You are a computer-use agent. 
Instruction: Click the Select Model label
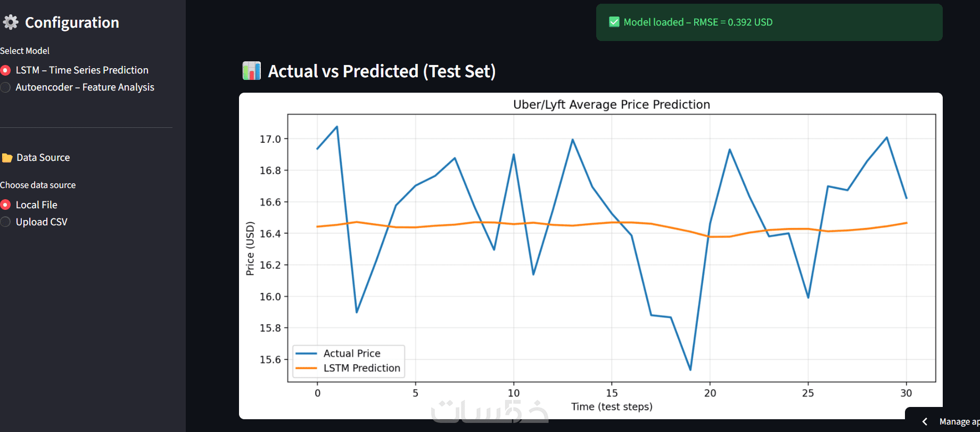click(24, 51)
